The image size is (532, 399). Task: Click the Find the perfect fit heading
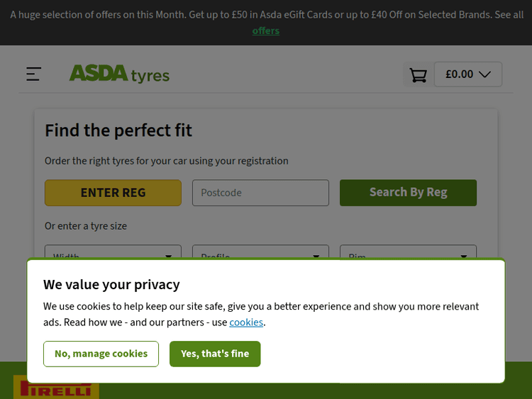[118, 130]
